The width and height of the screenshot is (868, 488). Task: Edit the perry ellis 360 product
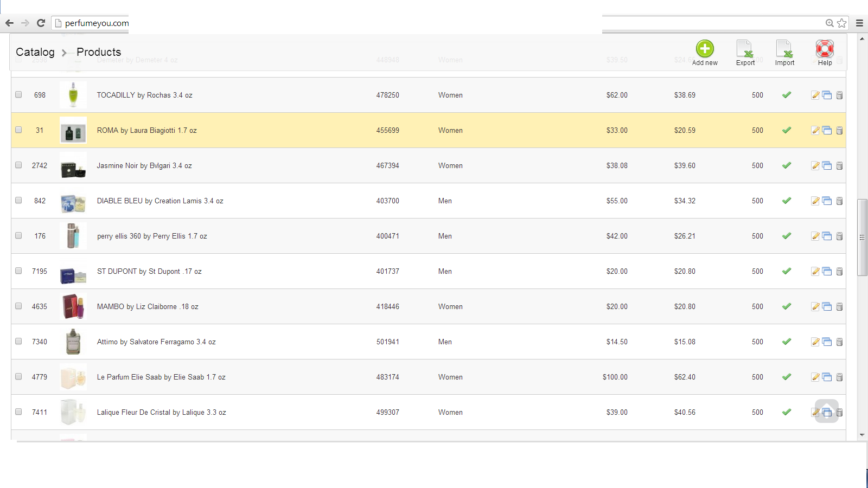click(815, 236)
